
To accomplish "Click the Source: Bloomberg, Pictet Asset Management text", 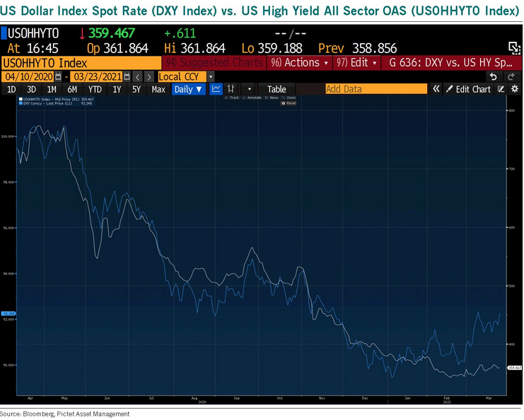I will 65,414.
